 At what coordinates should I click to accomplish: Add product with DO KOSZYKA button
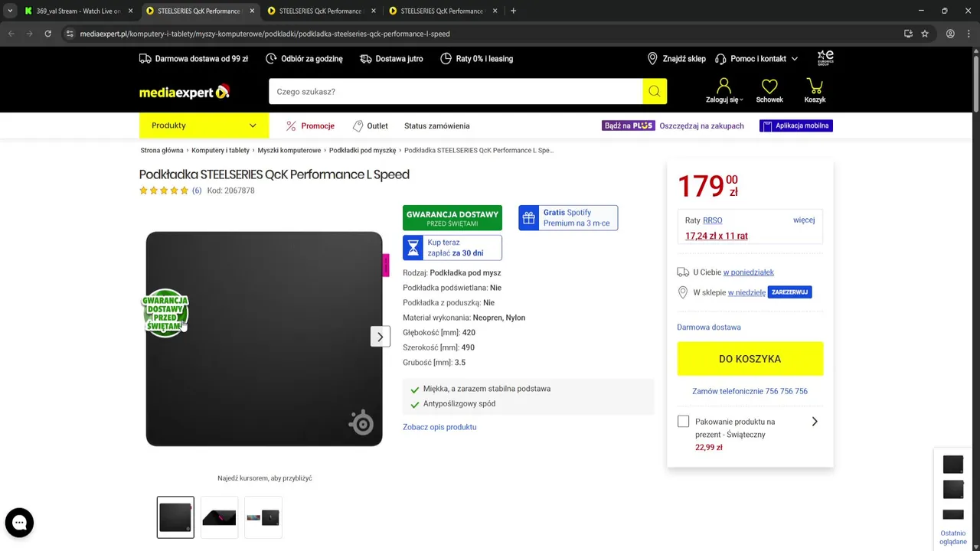pos(750,359)
